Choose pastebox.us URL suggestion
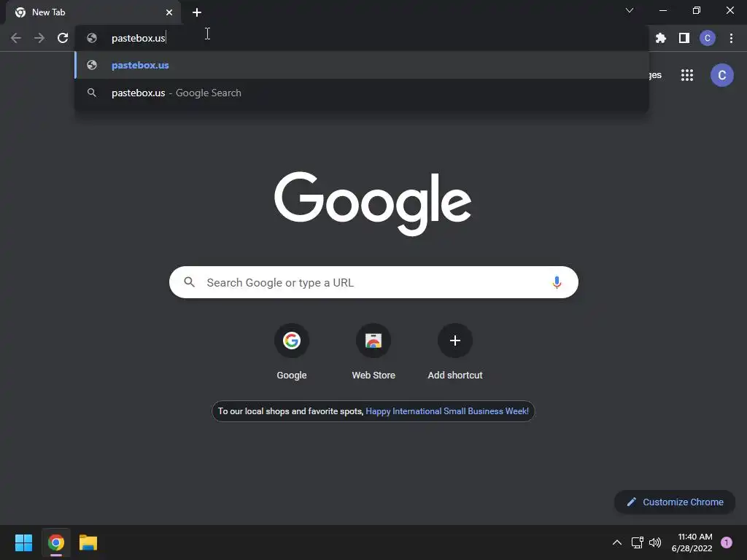Screen dimensions: 747x560 coord(362,65)
